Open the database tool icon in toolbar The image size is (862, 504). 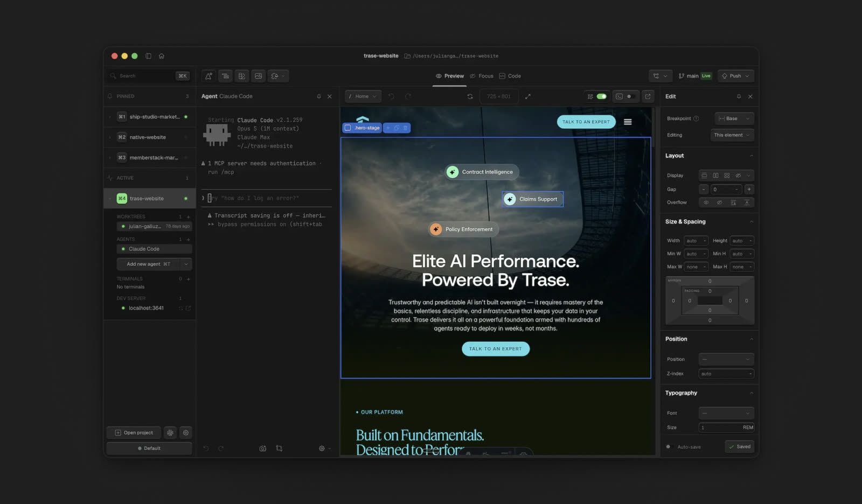click(x=242, y=76)
